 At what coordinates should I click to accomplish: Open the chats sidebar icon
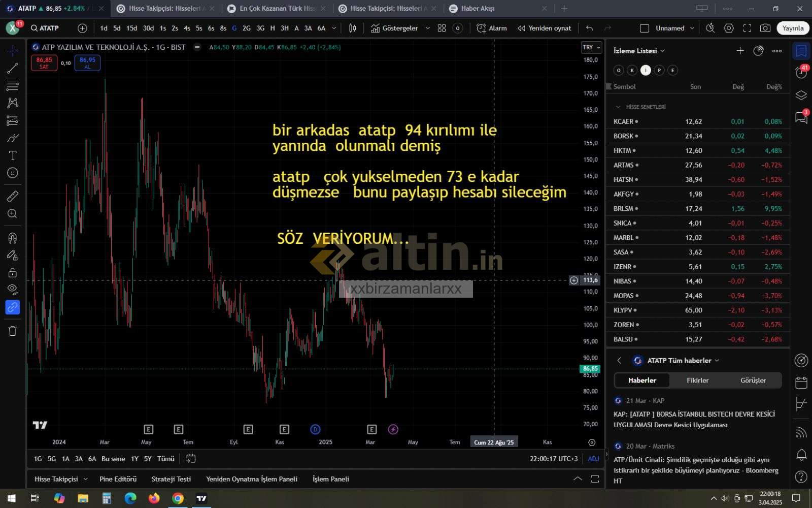click(801, 117)
